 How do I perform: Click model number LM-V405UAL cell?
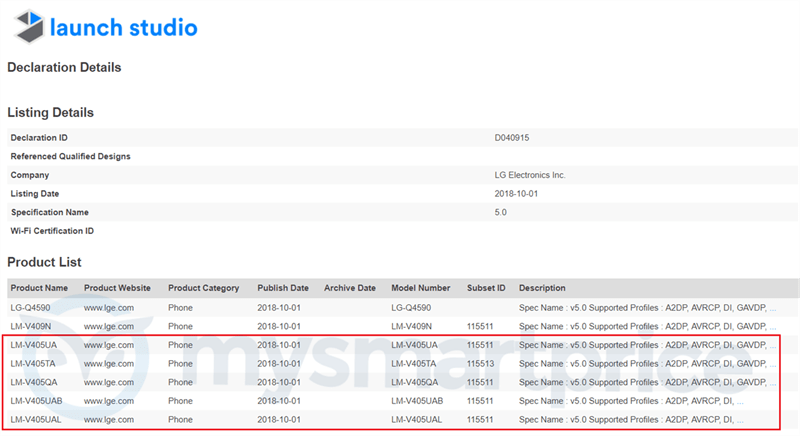tap(416, 420)
